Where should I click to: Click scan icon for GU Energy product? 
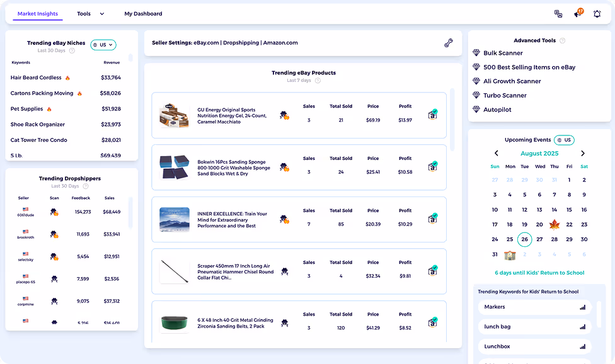284,115
